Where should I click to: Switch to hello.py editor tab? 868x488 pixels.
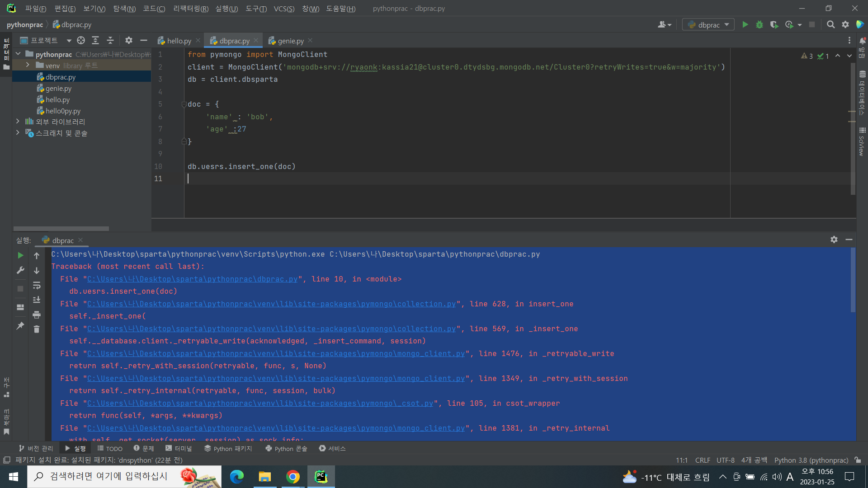point(179,41)
